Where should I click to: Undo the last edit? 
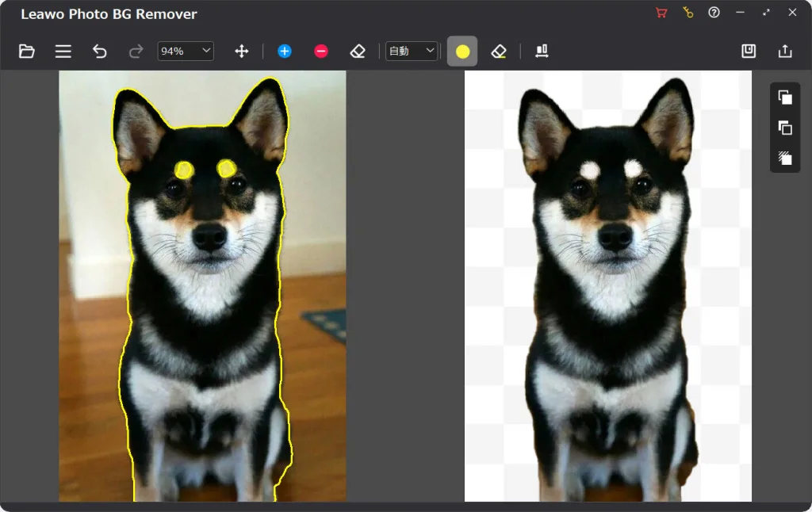99,52
